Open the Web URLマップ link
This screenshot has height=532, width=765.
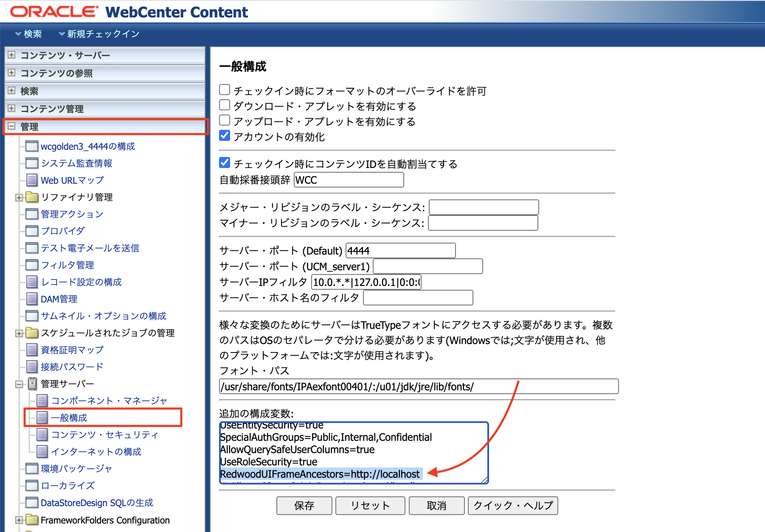pos(72,180)
